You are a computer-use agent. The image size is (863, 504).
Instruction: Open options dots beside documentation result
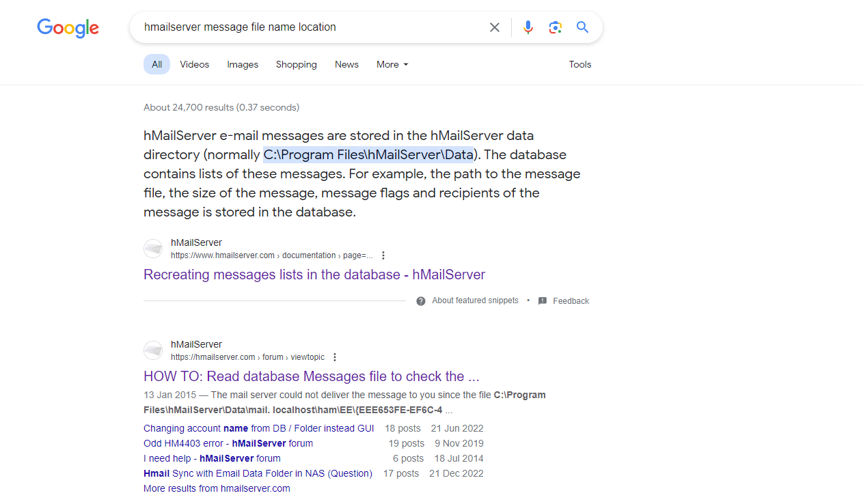click(x=383, y=255)
